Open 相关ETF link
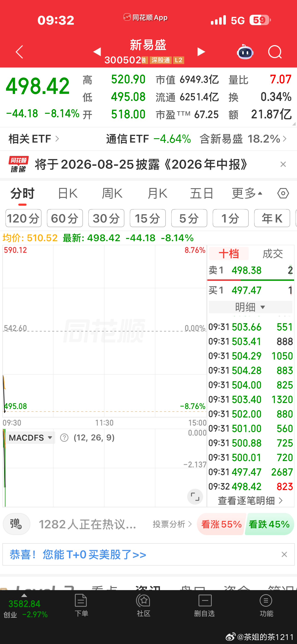The height and width of the screenshot is (644, 297). (34, 139)
